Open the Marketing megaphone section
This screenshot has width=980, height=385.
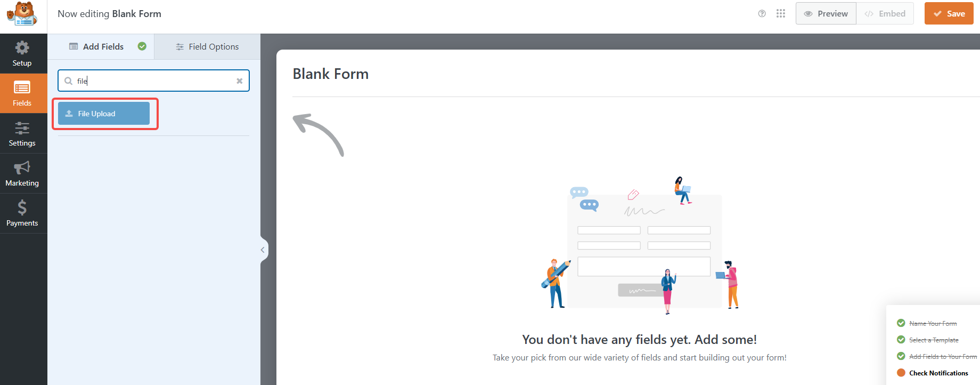(x=22, y=169)
